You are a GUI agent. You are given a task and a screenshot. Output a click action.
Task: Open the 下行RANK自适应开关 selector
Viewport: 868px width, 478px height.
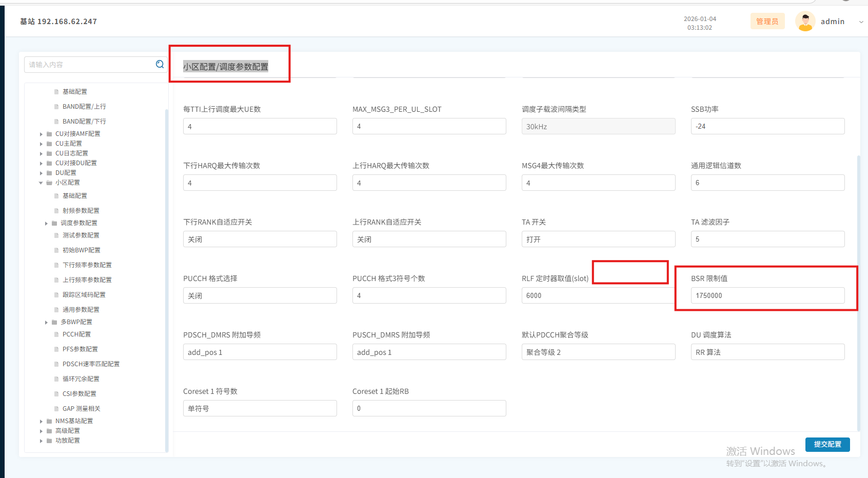click(260, 239)
